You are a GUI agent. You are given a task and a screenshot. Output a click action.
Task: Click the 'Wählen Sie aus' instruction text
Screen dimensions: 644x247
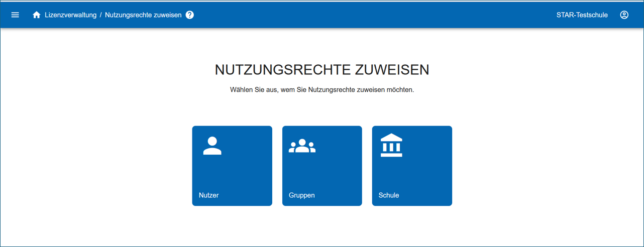tap(322, 90)
